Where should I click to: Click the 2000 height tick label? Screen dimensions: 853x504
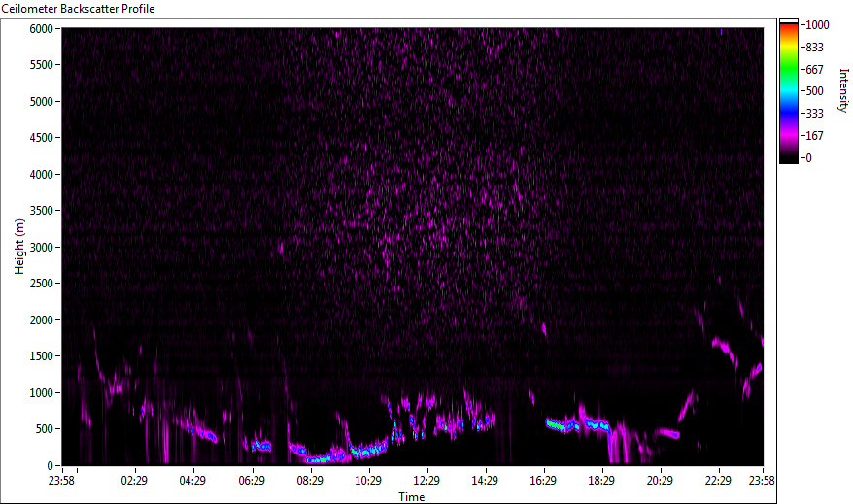tap(42, 320)
